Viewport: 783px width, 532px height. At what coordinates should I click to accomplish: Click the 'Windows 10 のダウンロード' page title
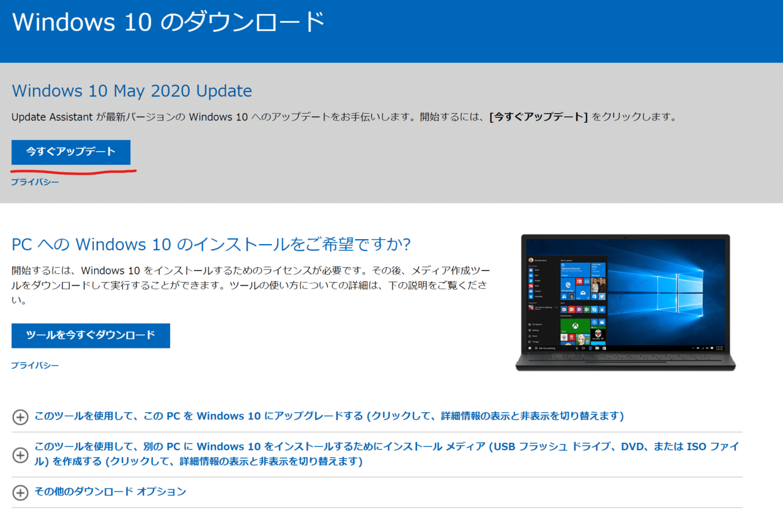168,22
